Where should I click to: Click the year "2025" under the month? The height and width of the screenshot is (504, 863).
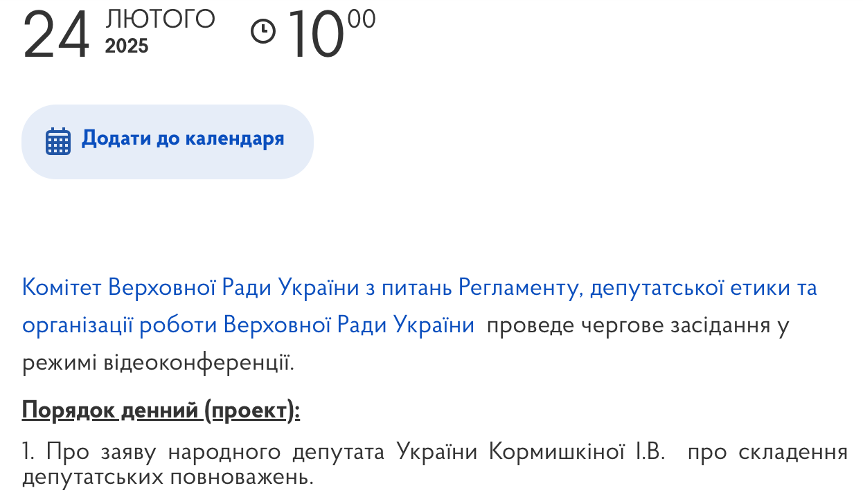click(x=127, y=46)
